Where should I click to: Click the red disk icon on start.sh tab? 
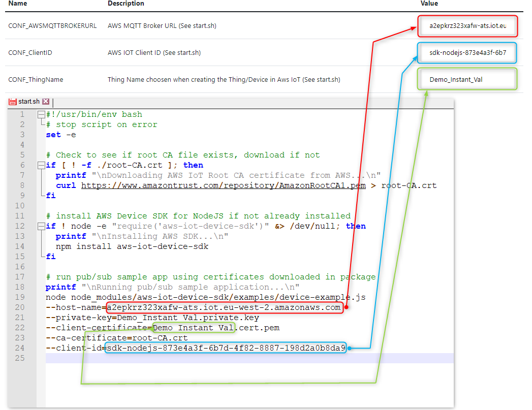click(13, 102)
